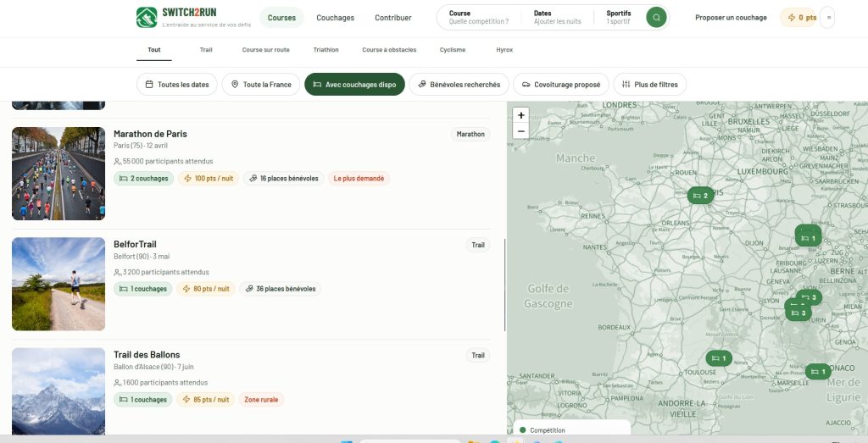Click the 36 places bénévoles badge
The image size is (868, 443).
coord(280,289)
